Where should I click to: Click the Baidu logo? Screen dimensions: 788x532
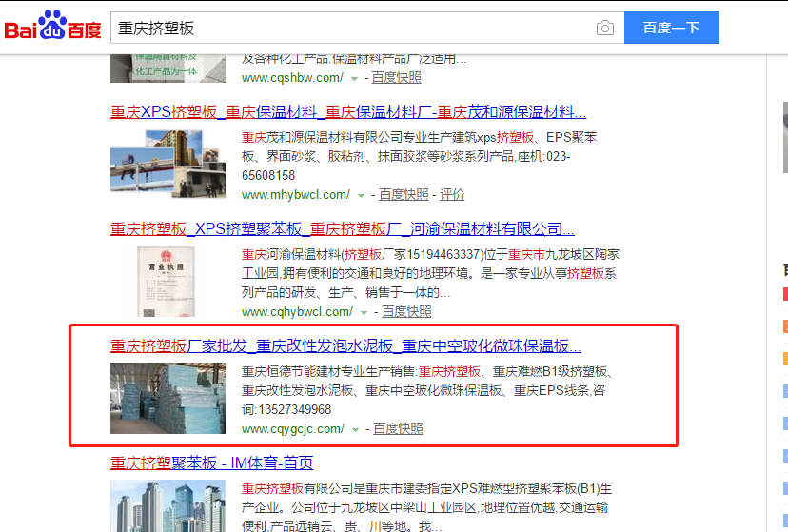coord(52,28)
